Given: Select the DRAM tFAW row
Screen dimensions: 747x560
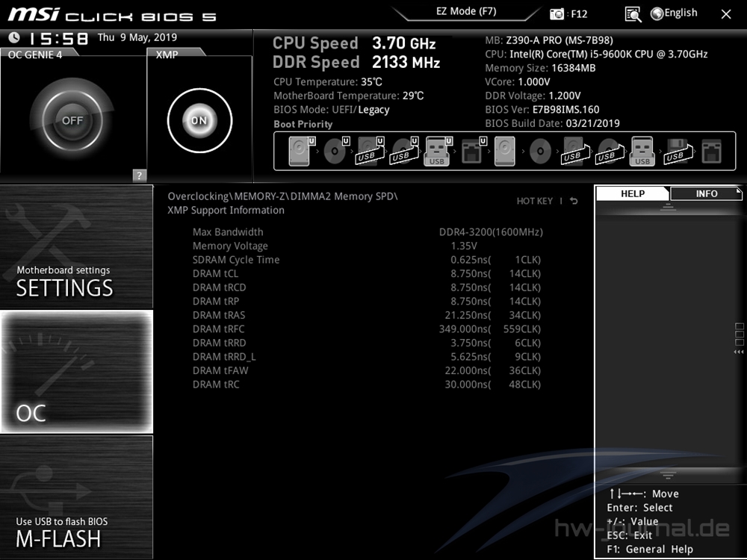Looking at the screenshot, I should [x=367, y=370].
